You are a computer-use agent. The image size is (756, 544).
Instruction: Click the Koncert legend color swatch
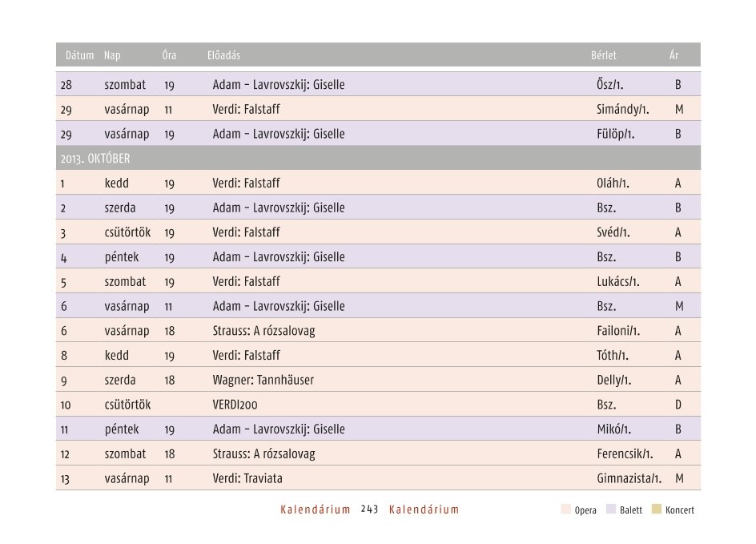[656, 510]
